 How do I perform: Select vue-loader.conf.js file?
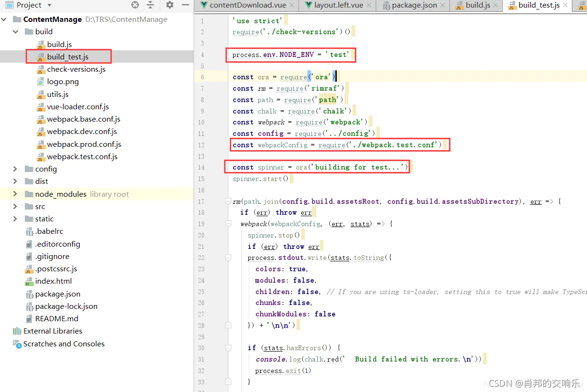click(78, 107)
